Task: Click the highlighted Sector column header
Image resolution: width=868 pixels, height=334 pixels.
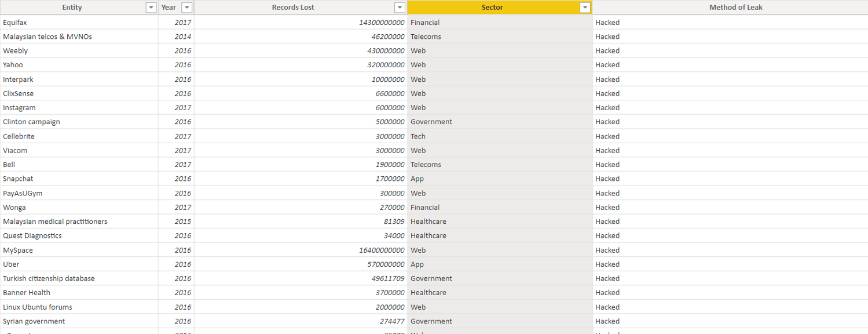Action: point(492,7)
